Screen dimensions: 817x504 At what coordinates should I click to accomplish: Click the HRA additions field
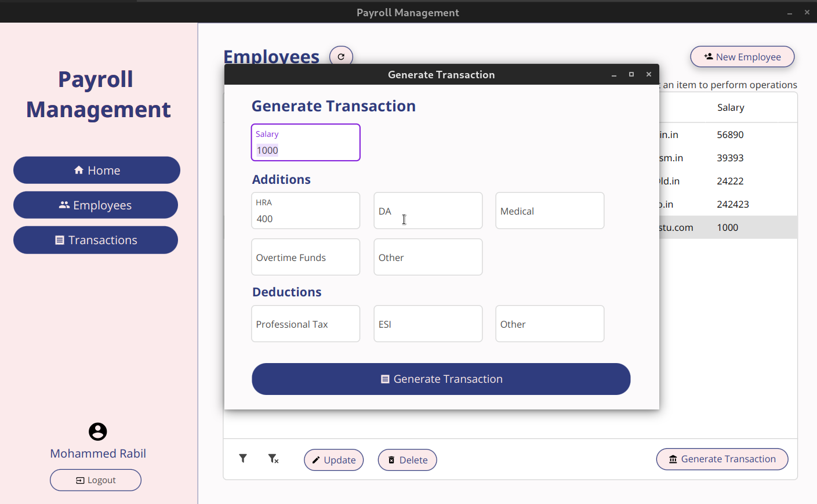(306, 219)
